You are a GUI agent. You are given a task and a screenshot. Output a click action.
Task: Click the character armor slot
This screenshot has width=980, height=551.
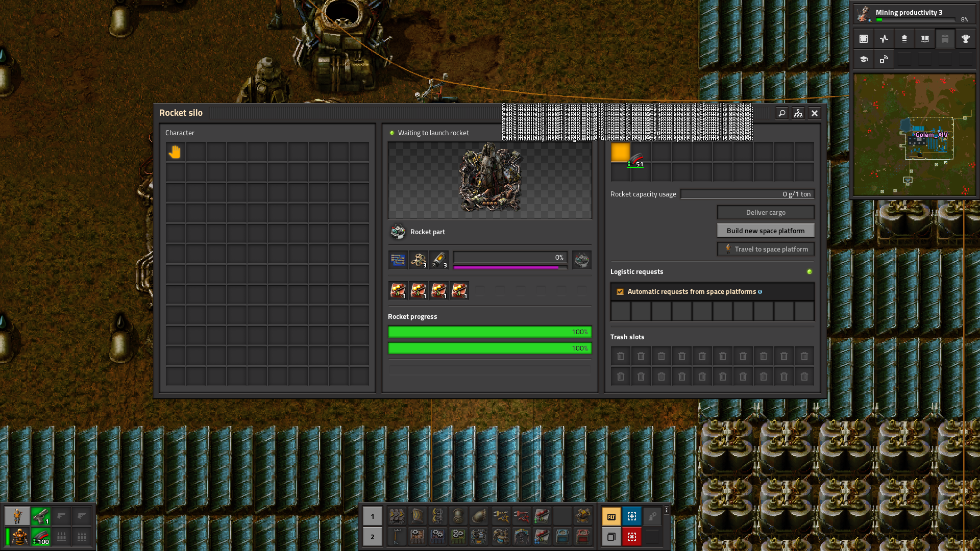(x=19, y=537)
